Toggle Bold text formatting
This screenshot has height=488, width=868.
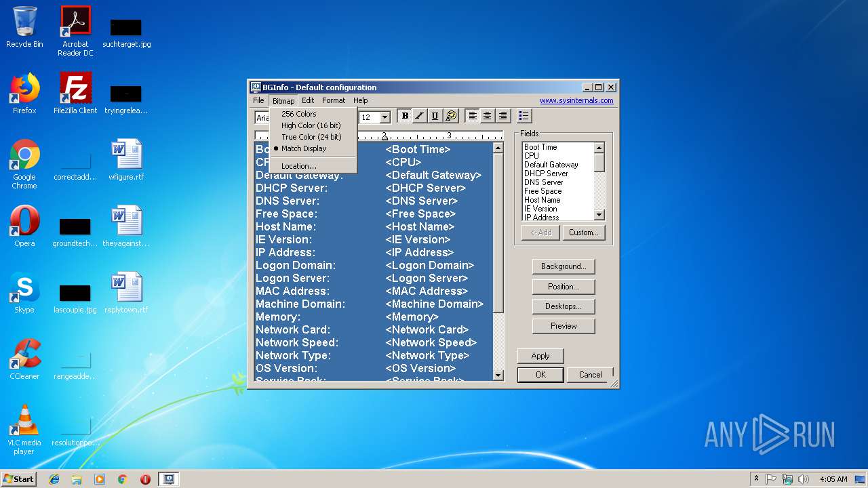pyautogui.click(x=405, y=116)
